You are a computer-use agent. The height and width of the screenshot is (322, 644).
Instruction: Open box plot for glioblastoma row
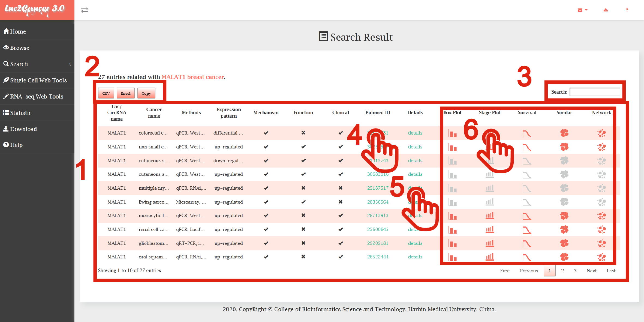(x=453, y=243)
